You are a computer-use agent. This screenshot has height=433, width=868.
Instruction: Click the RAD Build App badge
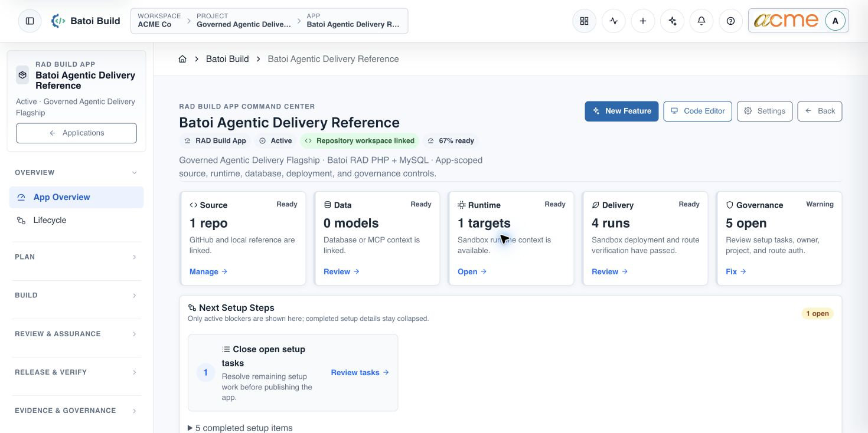(216, 140)
